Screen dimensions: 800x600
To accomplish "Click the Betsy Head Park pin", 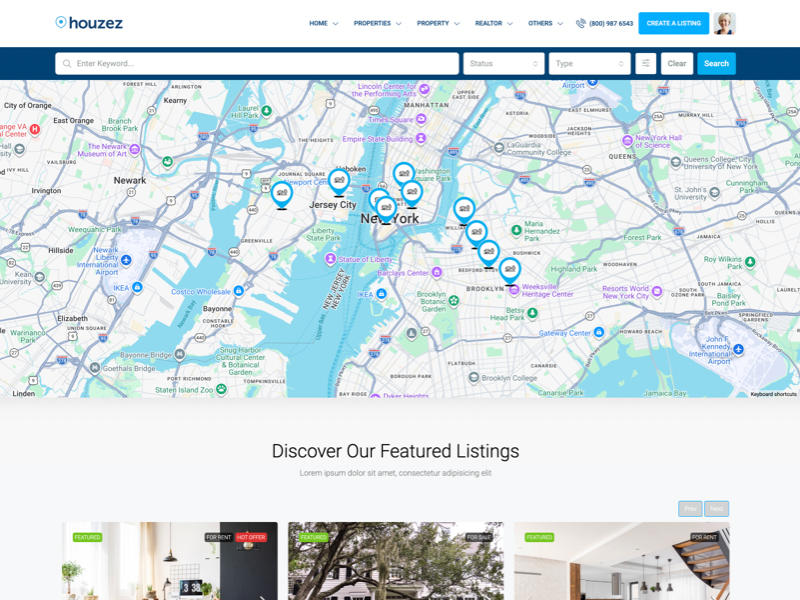I will (532, 313).
